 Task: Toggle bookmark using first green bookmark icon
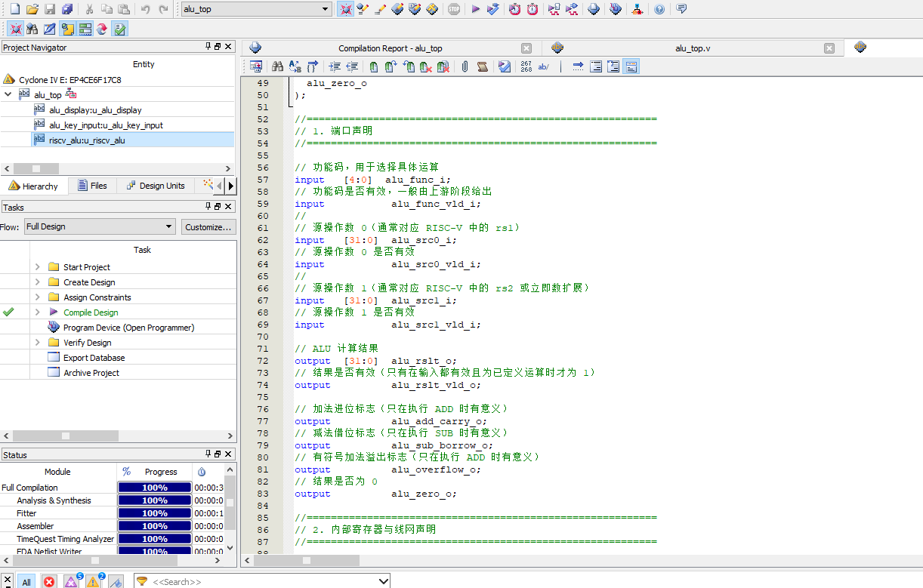pyautogui.click(x=373, y=66)
